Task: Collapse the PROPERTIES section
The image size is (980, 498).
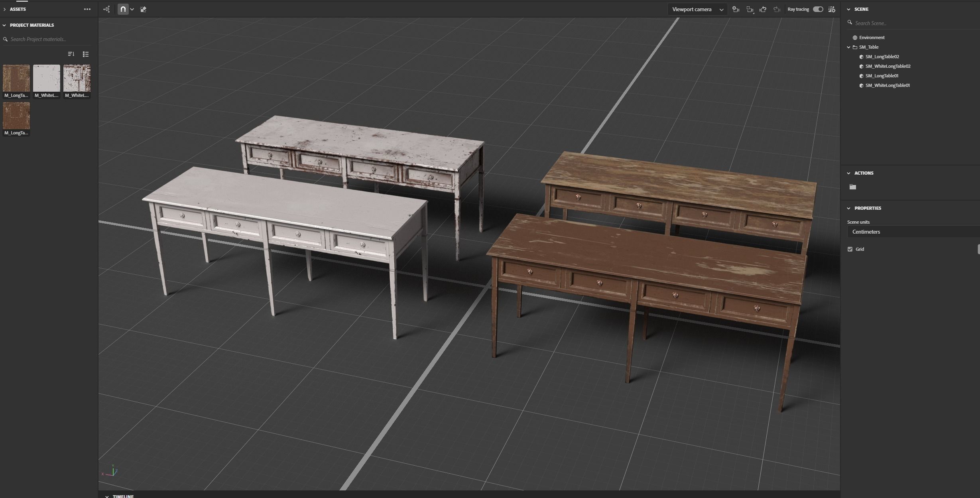Action: coord(848,208)
